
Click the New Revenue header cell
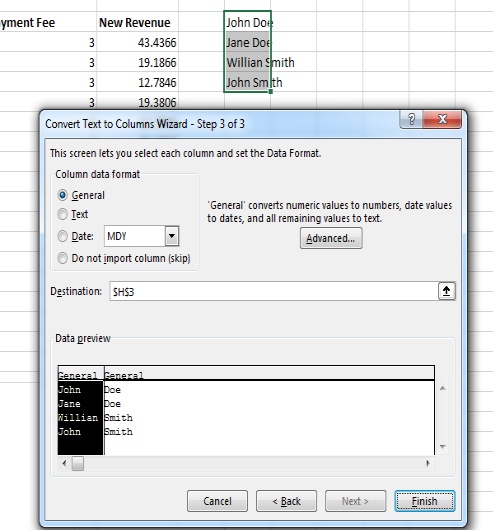[x=138, y=22]
